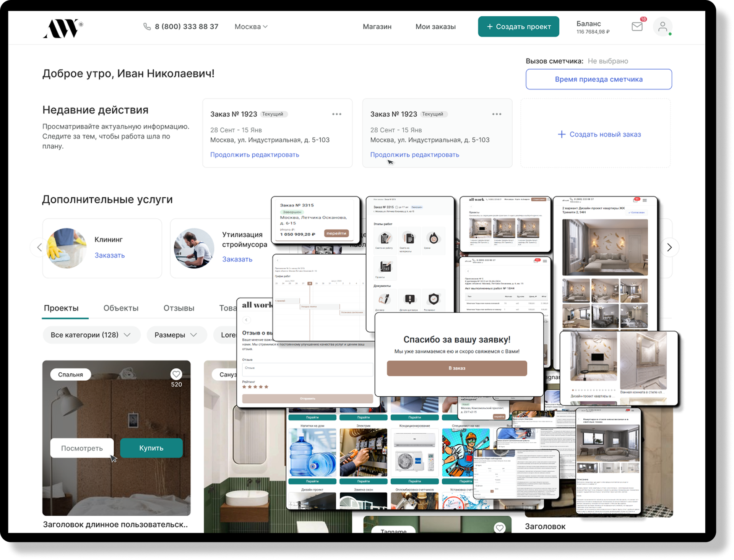The width and height of the screenshot is (734, 560).
Task: Click the phone number 8 (800) 333 88 37
Action: tap(187, 26)
